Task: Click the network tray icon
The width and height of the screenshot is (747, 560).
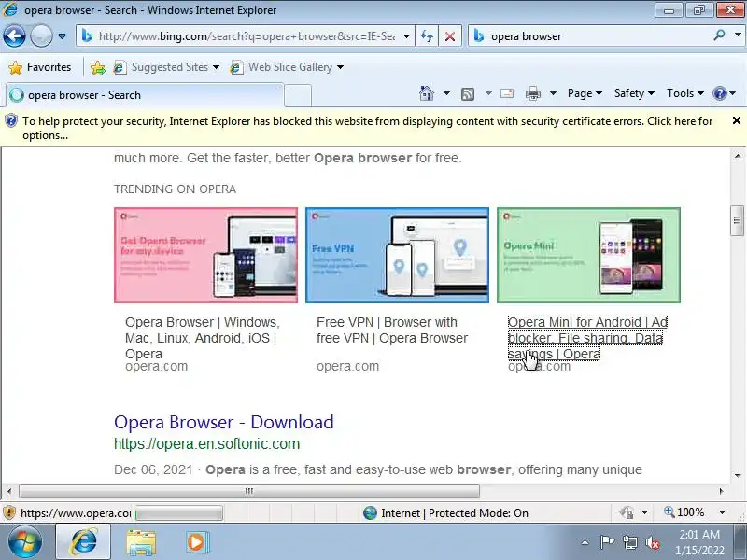Action: coord(629,542)
